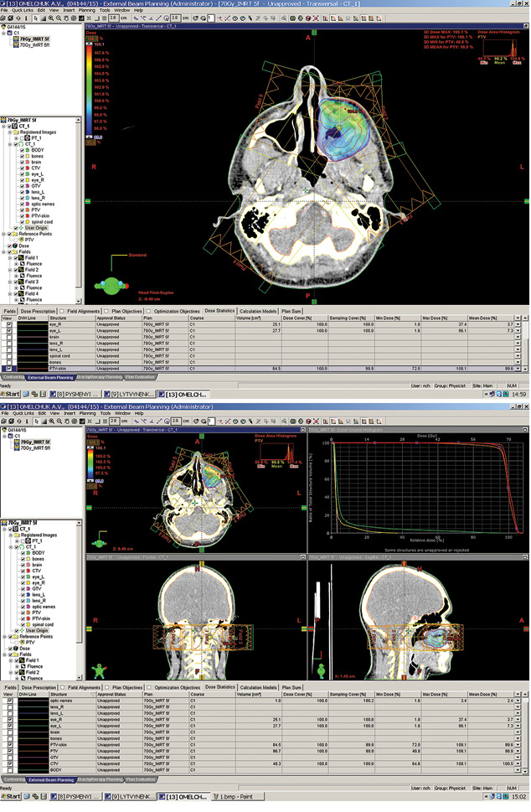Collapse Reference Points node in upper tree
This screenshot has height=812, width=531.
[x=4, y=234]
